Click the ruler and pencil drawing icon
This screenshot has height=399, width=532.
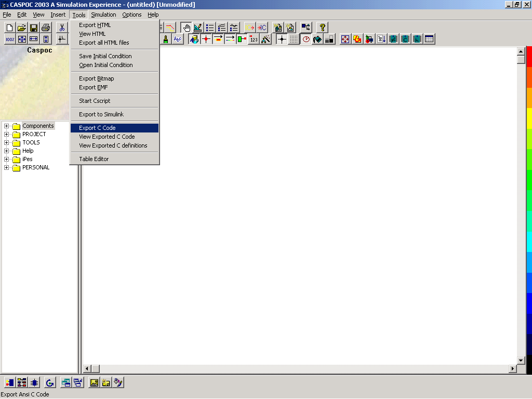tap(198, 28)
